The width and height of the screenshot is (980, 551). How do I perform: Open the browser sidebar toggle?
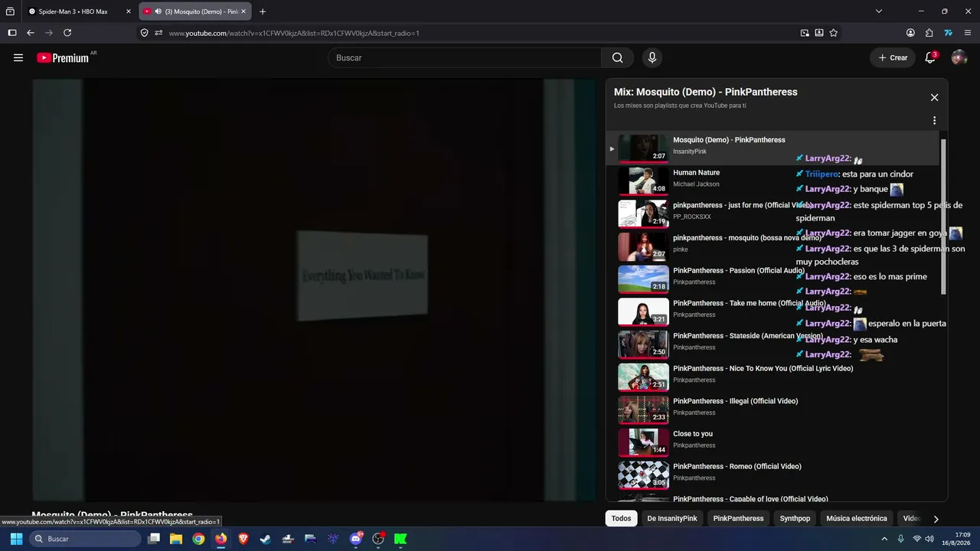pos(12,33)
